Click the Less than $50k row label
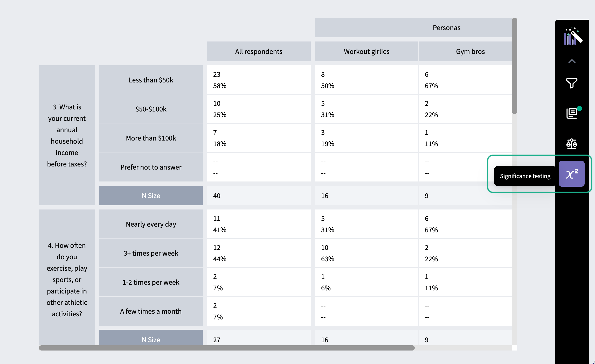 (x=151, y=80)
